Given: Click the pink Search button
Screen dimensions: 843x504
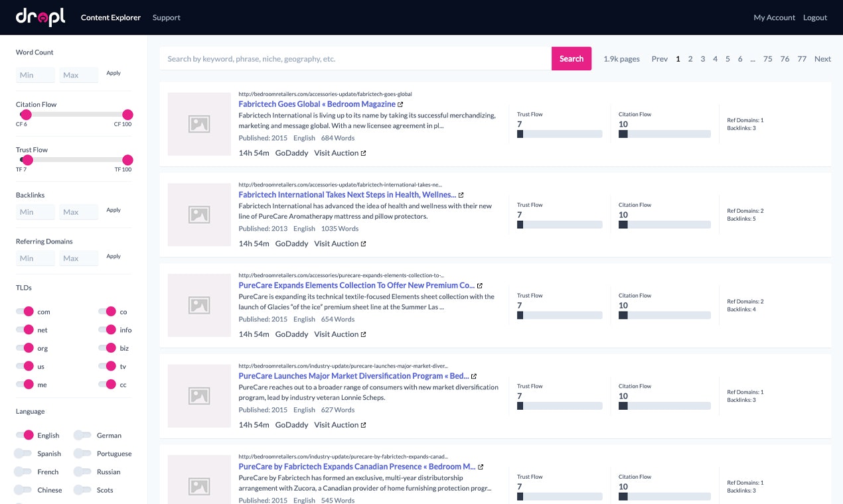Looking at the screenshot, I should 571,58.
